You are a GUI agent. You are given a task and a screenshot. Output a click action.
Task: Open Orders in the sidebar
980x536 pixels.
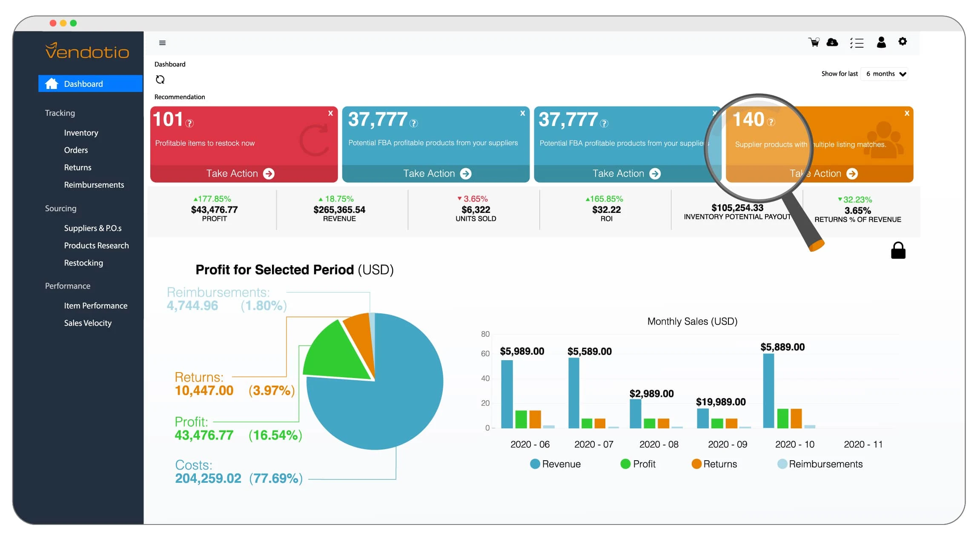tap(76, 150)
